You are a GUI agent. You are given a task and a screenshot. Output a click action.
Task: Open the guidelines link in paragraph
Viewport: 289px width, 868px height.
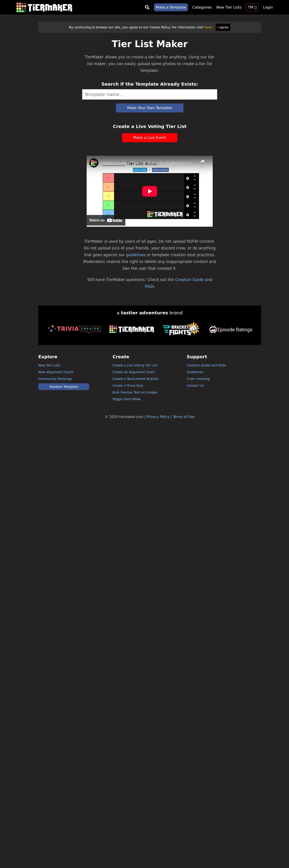point(136,255)
